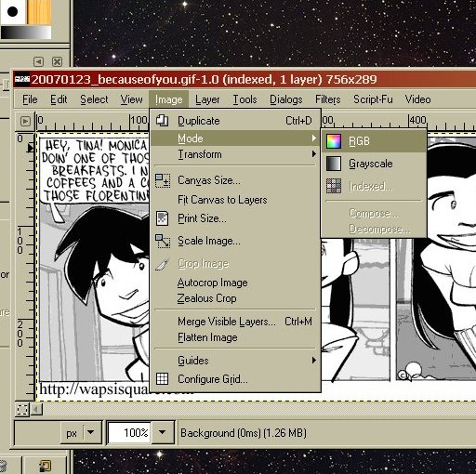Screen dimensions: 476x474
Task: Toggle Quick Mask button at bottom-left
Action: click(22, 409)
